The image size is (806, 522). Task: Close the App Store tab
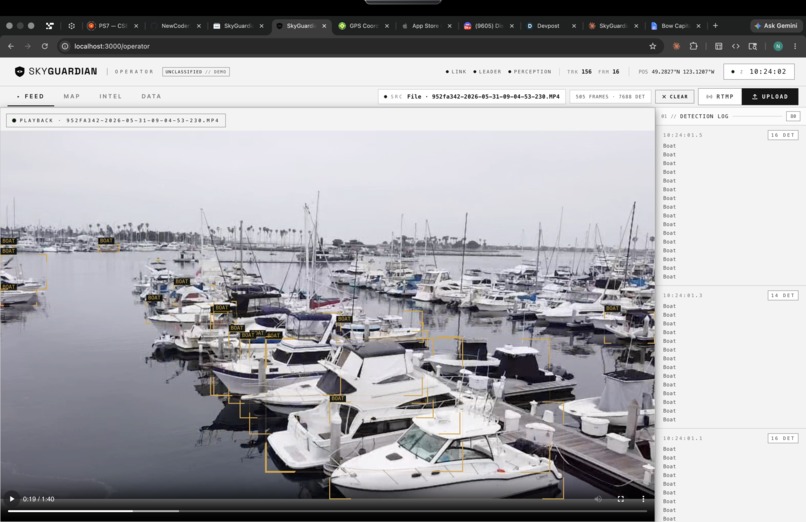tap(449, 26)
